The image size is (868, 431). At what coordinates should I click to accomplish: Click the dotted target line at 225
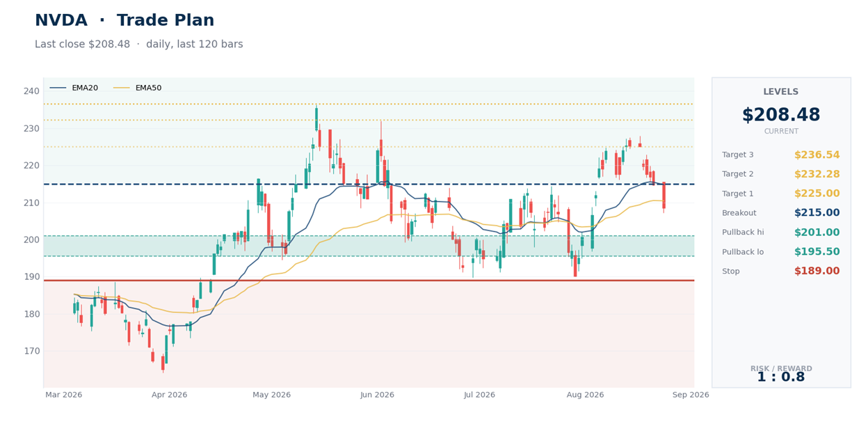pyautogui.click(x=369, y=147)
